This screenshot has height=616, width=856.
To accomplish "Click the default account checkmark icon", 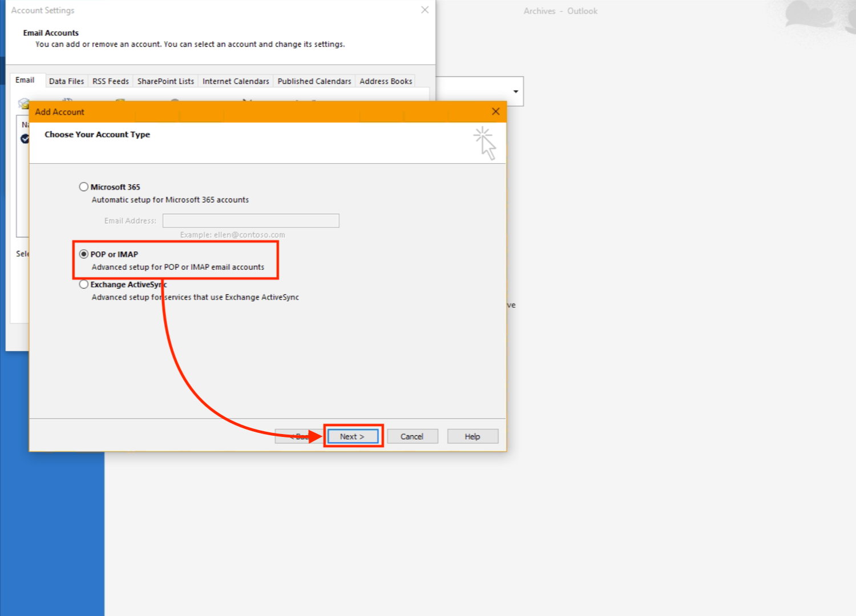I will 25,139.
